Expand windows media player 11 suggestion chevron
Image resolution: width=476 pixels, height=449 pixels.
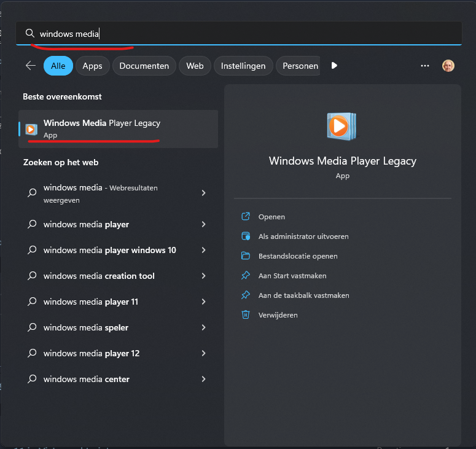coord(203,302)
